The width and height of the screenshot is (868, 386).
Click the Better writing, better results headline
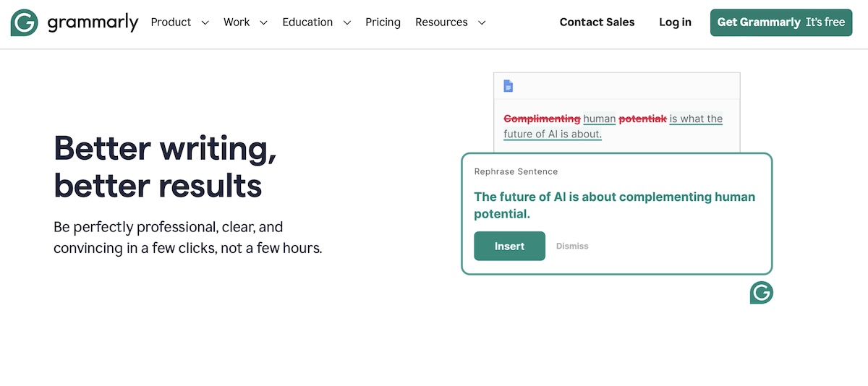165,167
